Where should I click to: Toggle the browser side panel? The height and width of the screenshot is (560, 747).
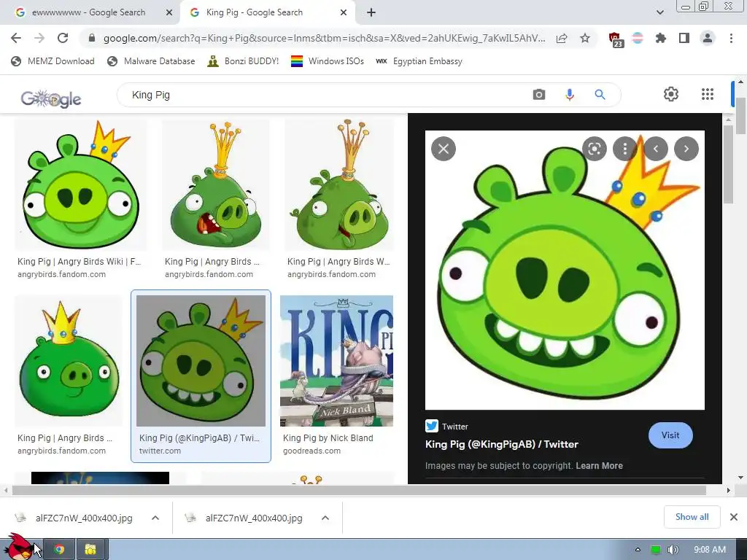(684, 38)
